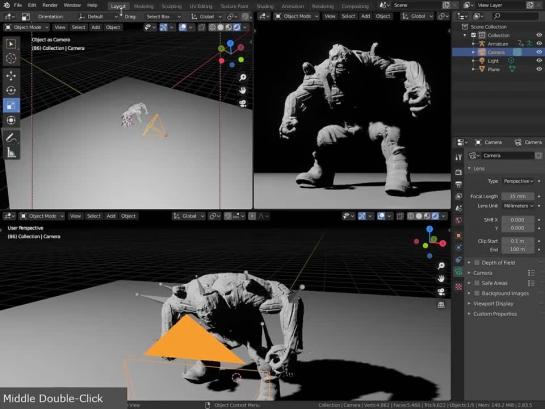Image resolution: width=545 pixels, height=409 pixels.
Task: Enable Safe Areas checkbox
Action: [477, 283]
